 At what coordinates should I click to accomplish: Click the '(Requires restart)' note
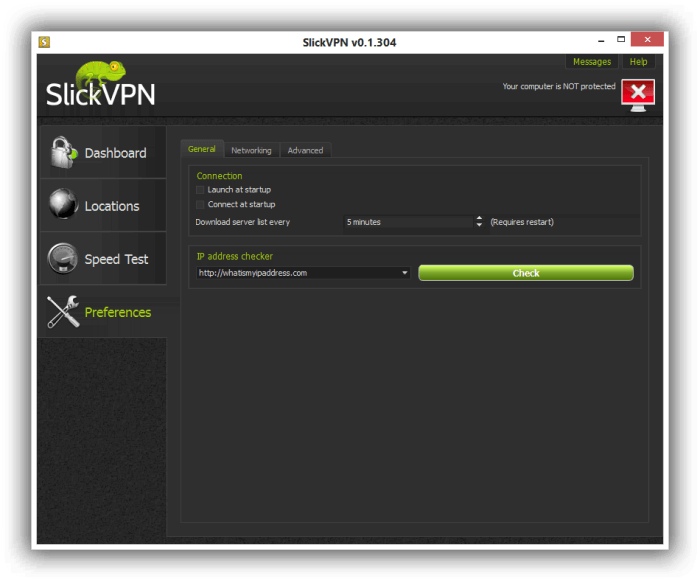click(x=522, y=222)
